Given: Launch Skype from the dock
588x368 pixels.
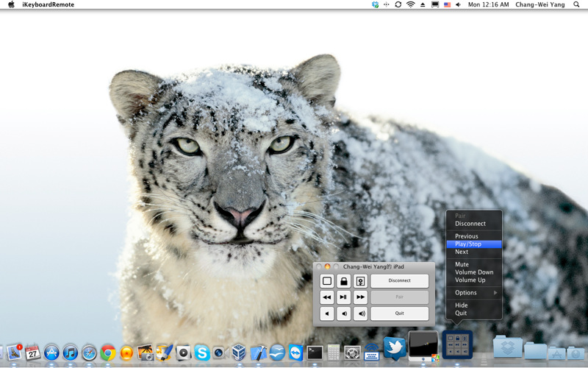Looking at the screenshot, I should pyautogui.click(x=201, y=353).
